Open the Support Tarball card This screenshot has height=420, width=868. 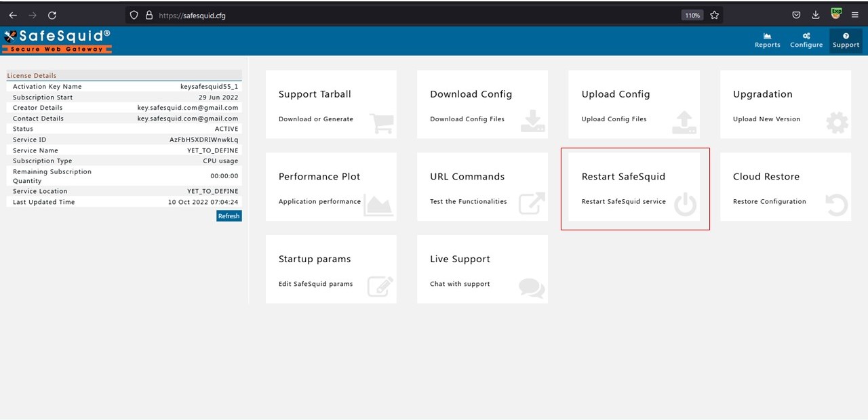(x=331, y=104)
